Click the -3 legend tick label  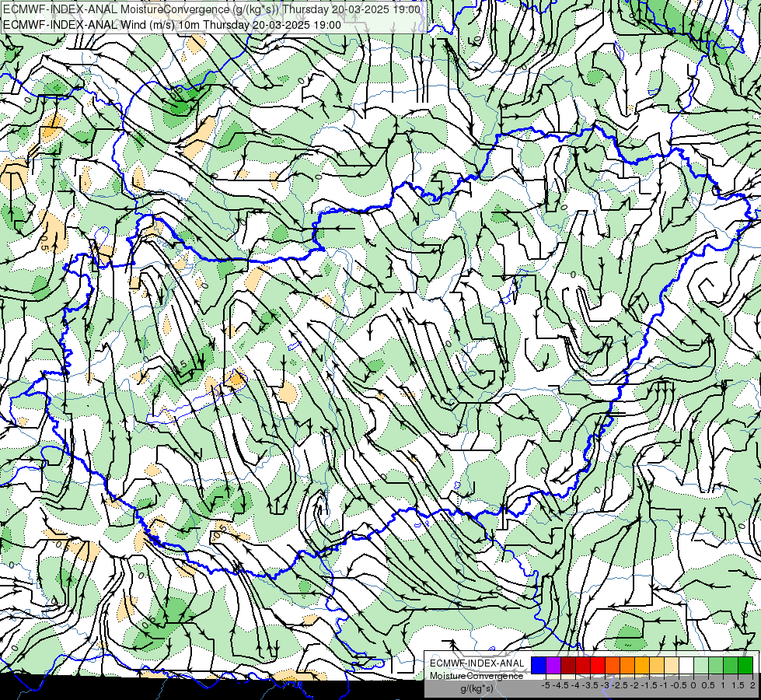coord(605,685)
